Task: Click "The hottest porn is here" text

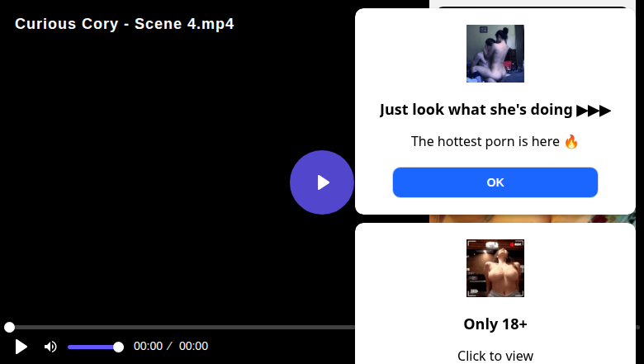Action: tap(485, 141)
